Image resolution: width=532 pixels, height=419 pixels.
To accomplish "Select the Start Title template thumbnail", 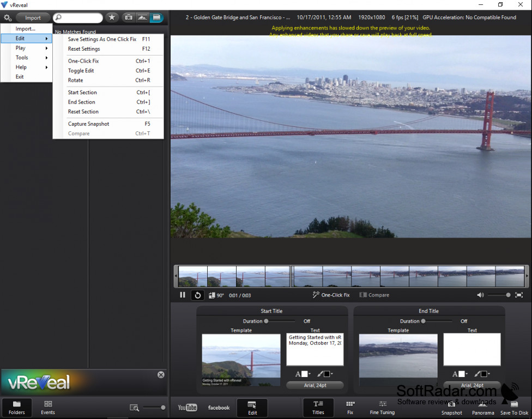I will tap(241, 360).
